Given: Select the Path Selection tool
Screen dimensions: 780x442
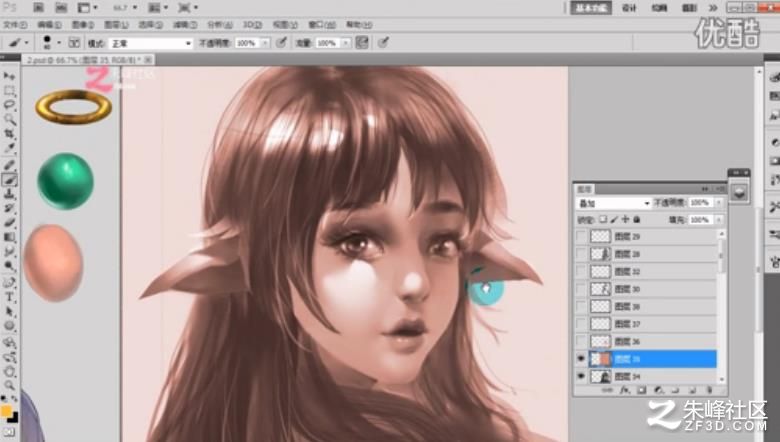Looking at the screenshot, I should pyautogui.click(x=9, y=312).
